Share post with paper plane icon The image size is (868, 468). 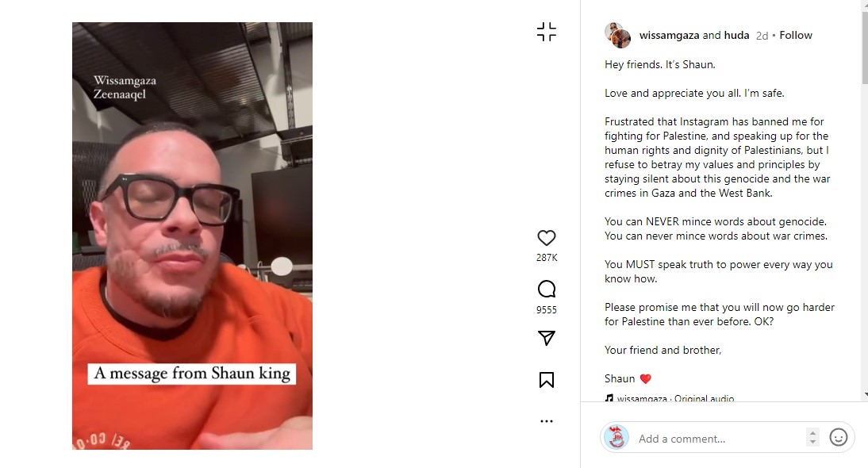pos(547,338)
